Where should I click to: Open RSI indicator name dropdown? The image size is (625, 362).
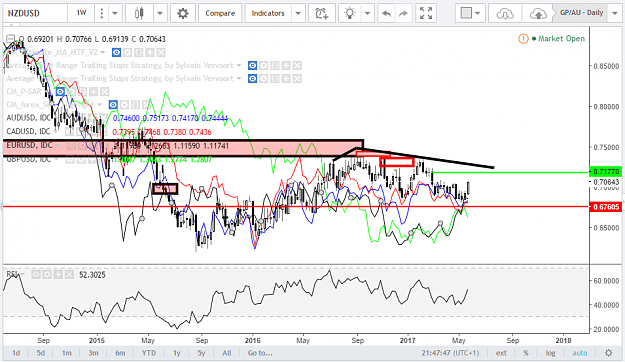pyautogui.click(x=22, y=275)
